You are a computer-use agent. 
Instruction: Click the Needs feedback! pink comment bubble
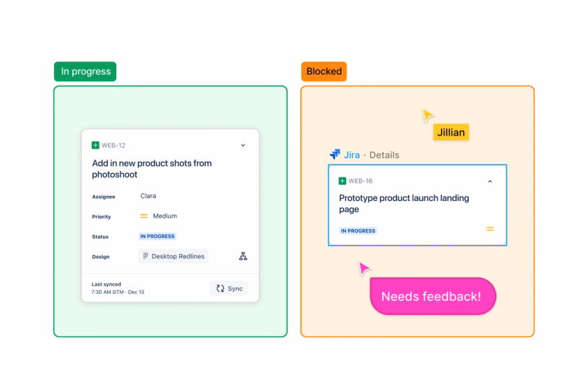pyautogui.click(x=432, y=296)
